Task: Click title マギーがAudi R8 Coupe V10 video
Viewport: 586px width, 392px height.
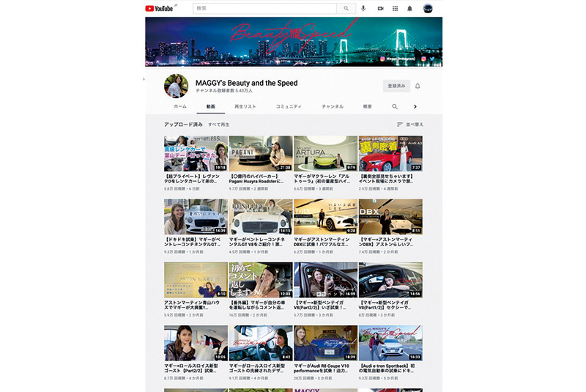Action: click(322, 368)
